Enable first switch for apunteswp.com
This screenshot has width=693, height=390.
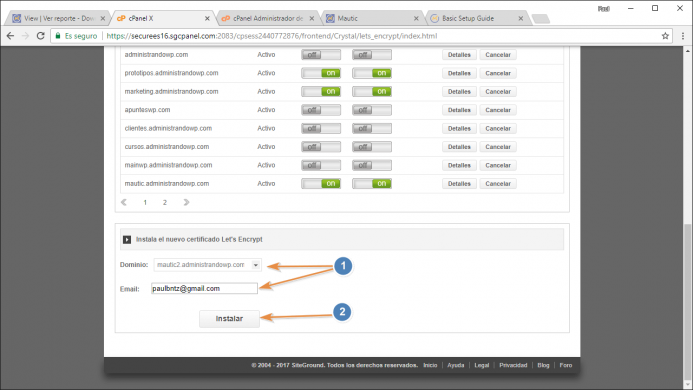tap(321, 110)
